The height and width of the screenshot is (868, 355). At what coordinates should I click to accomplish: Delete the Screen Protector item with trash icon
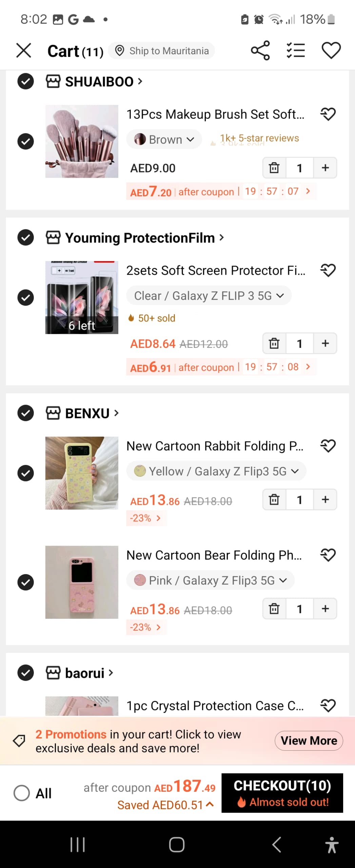[274, 343]
